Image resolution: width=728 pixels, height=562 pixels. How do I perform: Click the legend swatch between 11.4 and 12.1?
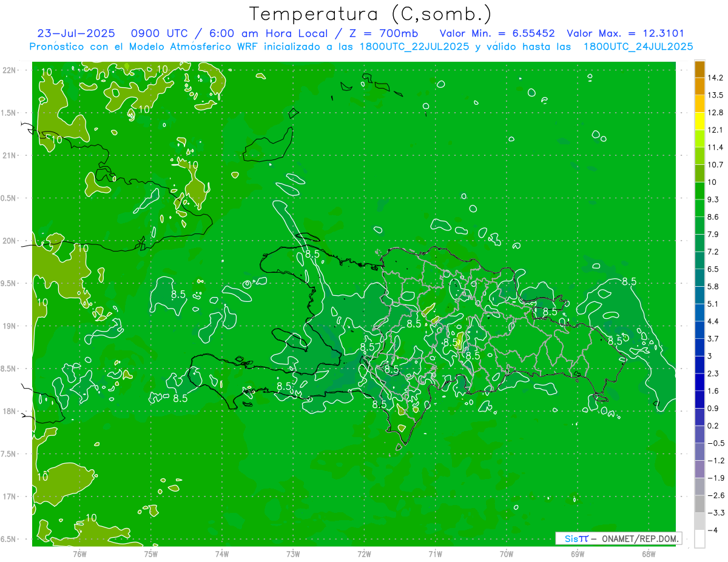[x=699, y=138]
